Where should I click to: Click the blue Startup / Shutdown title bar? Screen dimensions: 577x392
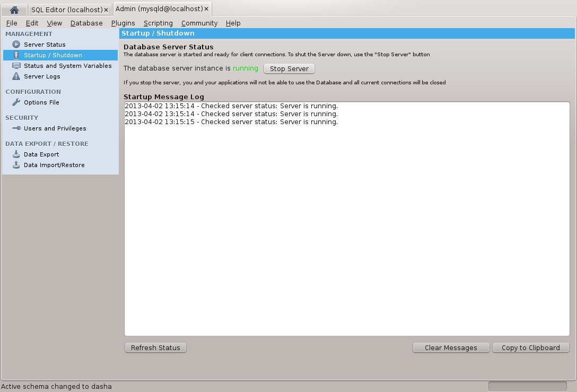pos(347,33)
